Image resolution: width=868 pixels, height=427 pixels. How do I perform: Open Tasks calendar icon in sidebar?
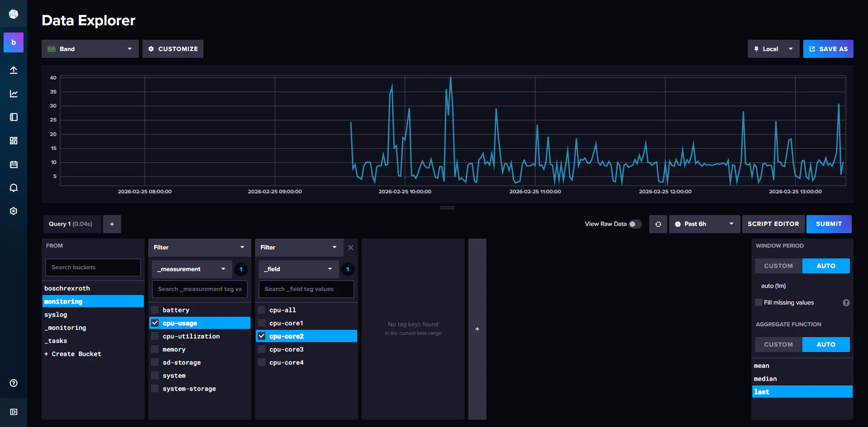click(14, 164)
